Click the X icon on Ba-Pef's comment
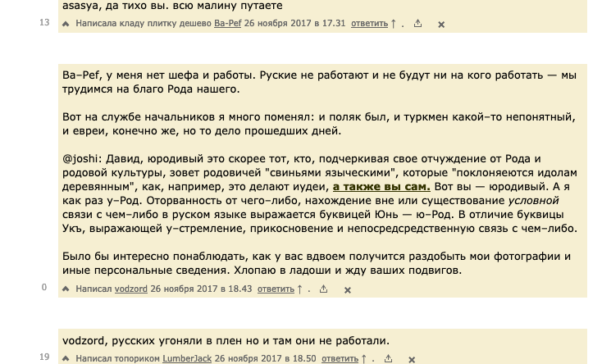Image resolution: width=602 pixels, height=364 pixels. (441, 25)
